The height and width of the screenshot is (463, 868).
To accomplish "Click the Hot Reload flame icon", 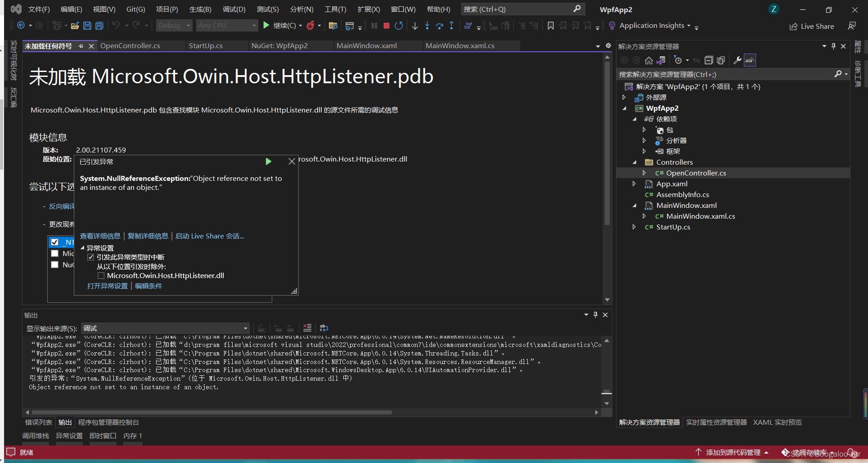I will [x=310, y=26].
